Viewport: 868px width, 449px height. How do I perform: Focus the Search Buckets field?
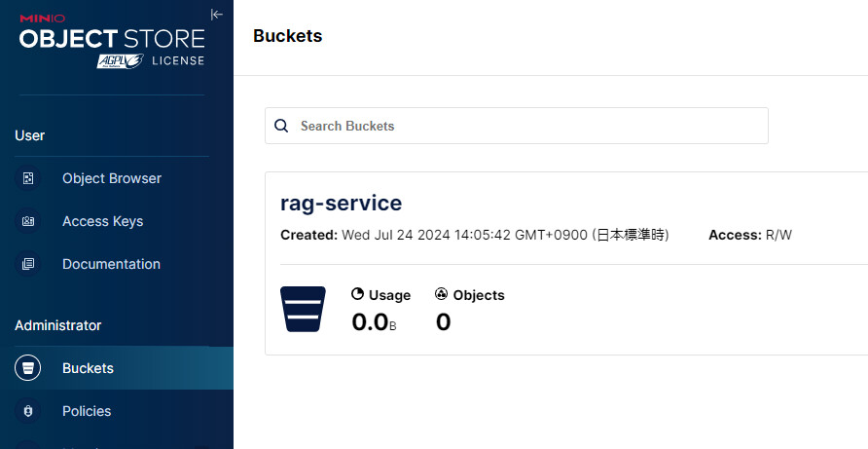click(x=517, y=126)
